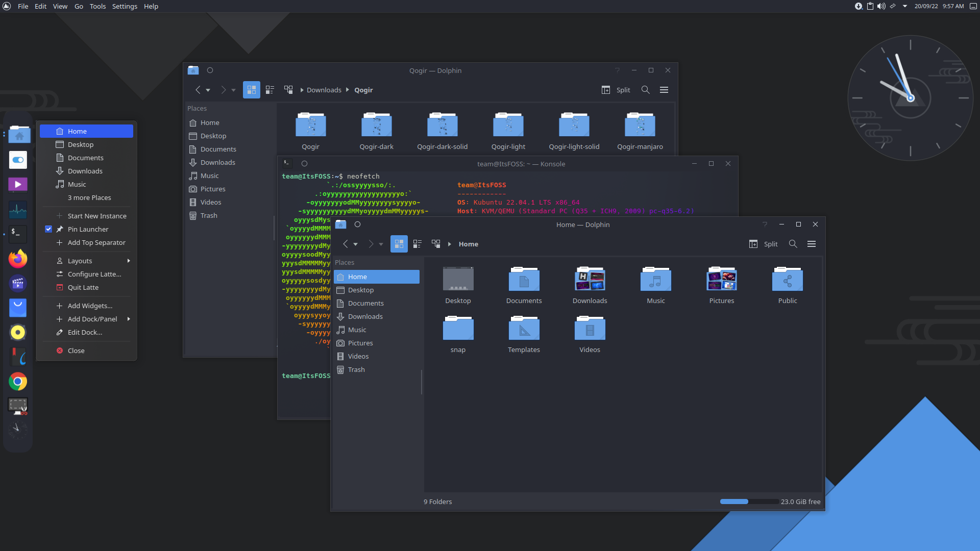The height and width of the screenshot is (551, 980).
Task: Select the split view icon in Home Dolphin
Action: 753,243
